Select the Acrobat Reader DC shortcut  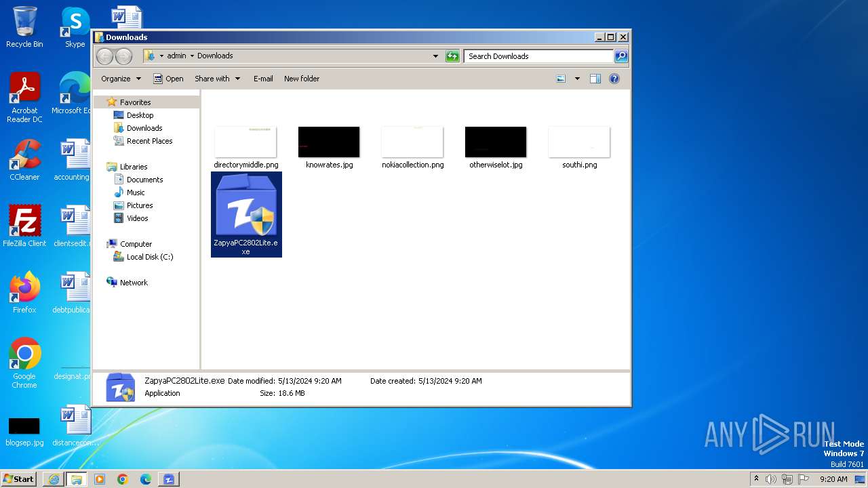24,98
